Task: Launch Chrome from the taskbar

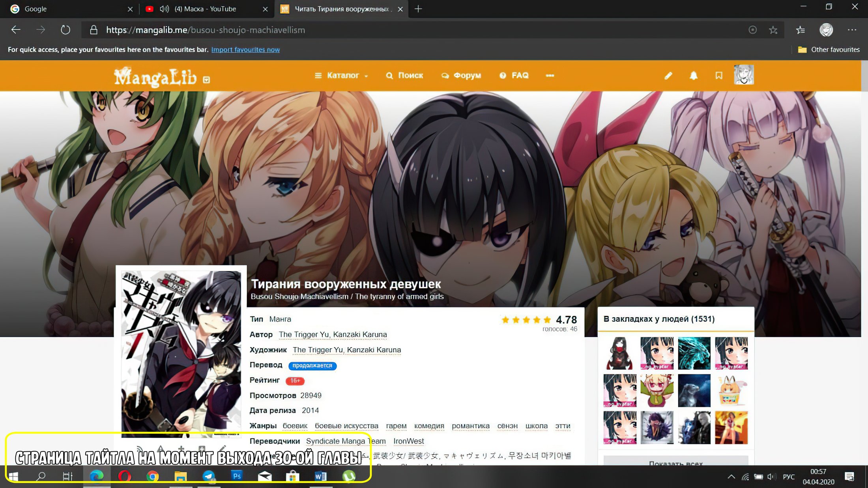Action: pyautogui.click(x=152, y=477)
